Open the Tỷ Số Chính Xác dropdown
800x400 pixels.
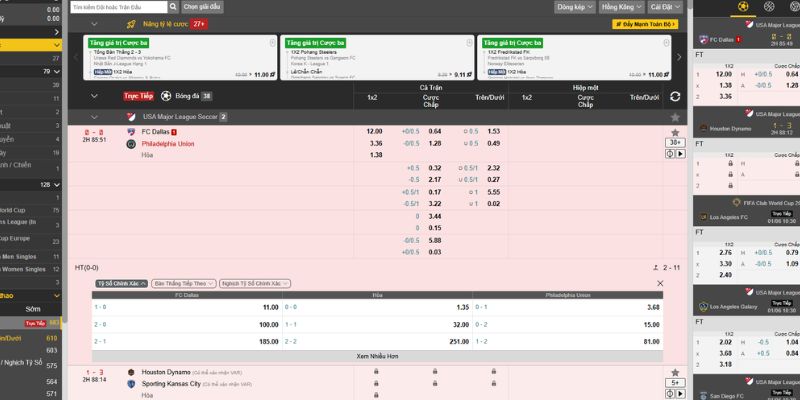click(122, 283)
